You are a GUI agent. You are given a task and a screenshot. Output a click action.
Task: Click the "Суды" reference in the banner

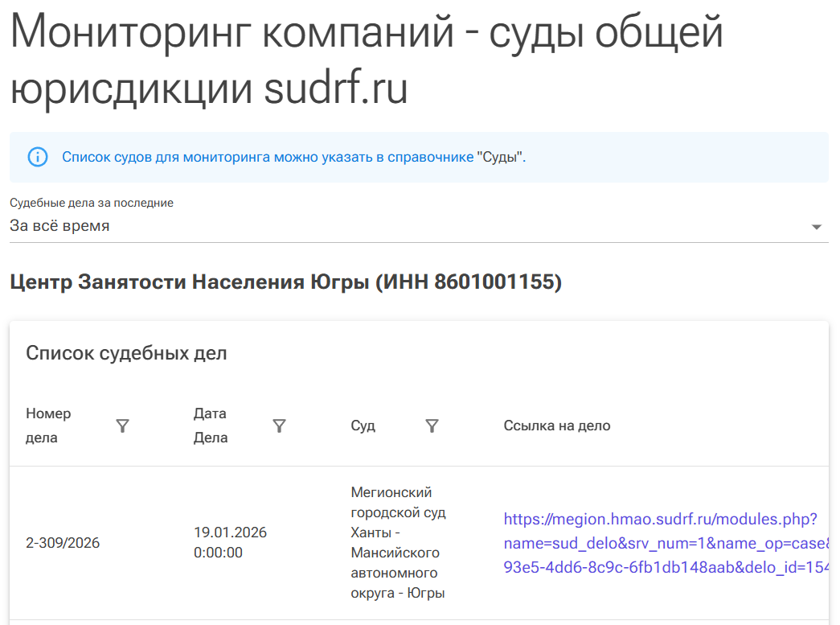click(x=500, y=157)
